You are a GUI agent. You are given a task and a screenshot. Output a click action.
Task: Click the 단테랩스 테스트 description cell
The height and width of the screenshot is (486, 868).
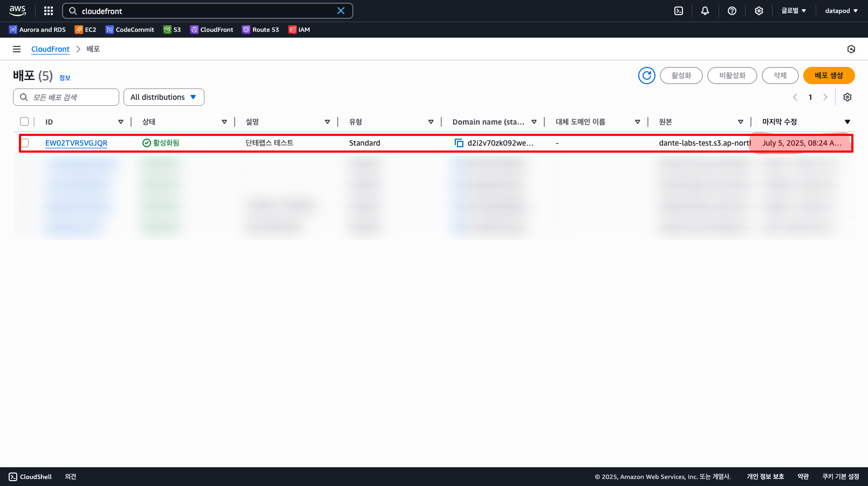pyautogui.click(x=269, y=143)
